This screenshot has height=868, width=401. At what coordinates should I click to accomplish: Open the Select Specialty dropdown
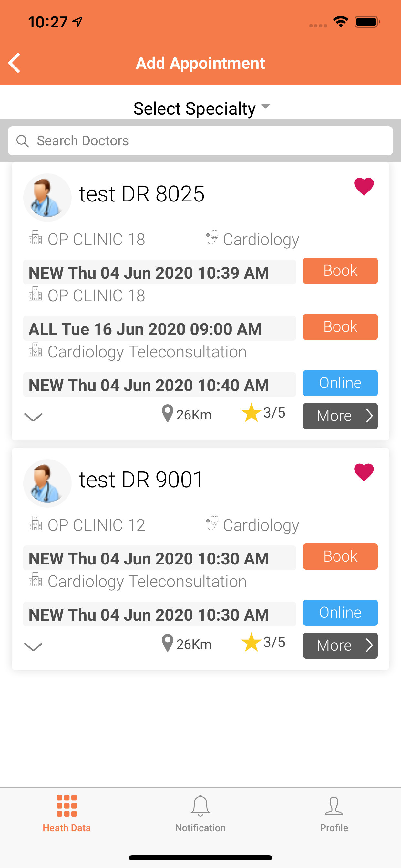(202, 108)
